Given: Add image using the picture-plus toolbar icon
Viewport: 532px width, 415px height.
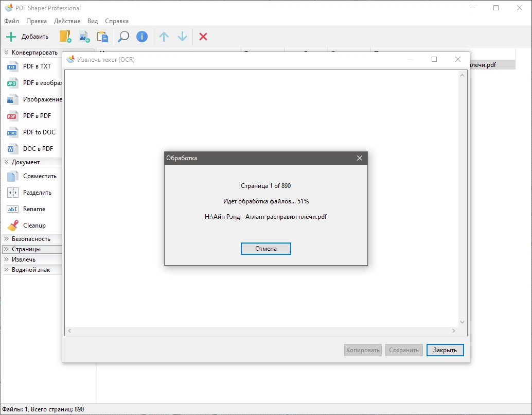Looking at the screenshot, I should (84, 37).
